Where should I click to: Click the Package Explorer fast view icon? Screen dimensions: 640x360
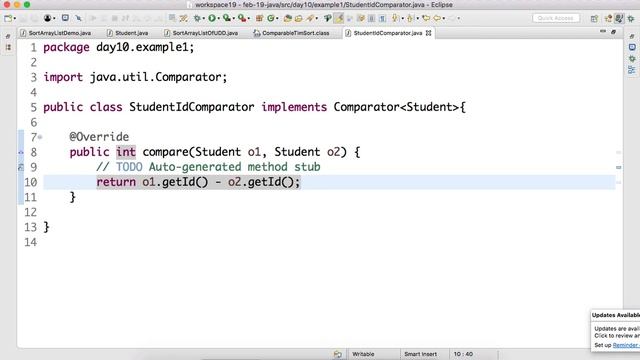pos(8,48)
